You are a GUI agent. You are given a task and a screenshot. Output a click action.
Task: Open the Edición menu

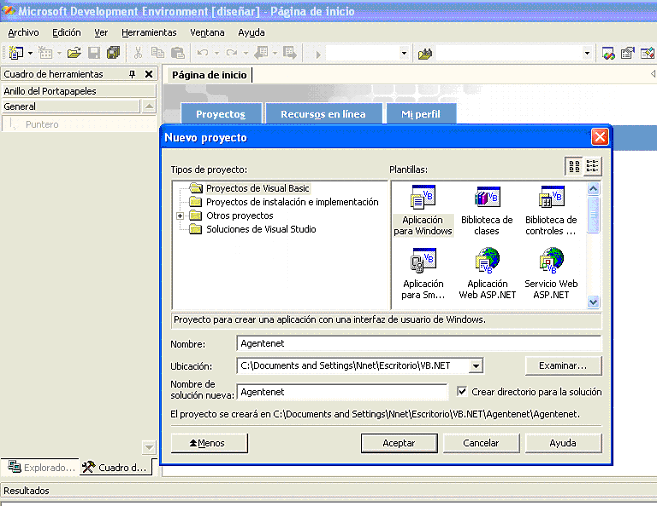(66, 33)
